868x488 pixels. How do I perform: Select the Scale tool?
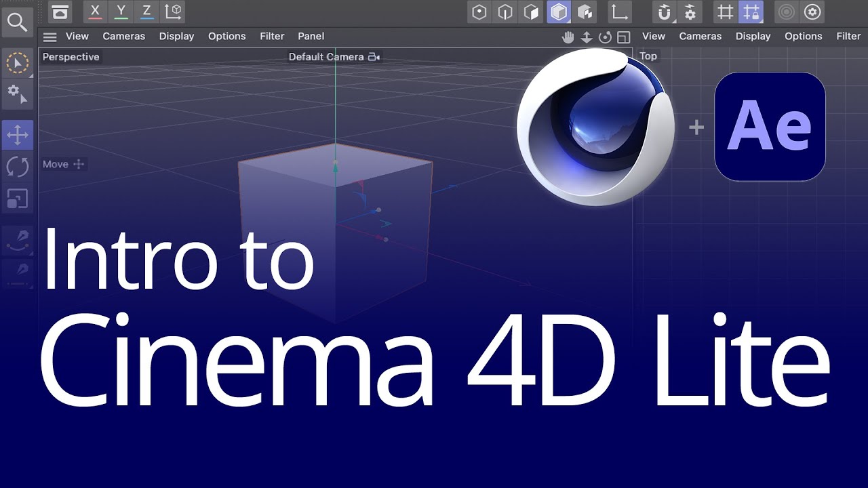click(x=17, y=199)
